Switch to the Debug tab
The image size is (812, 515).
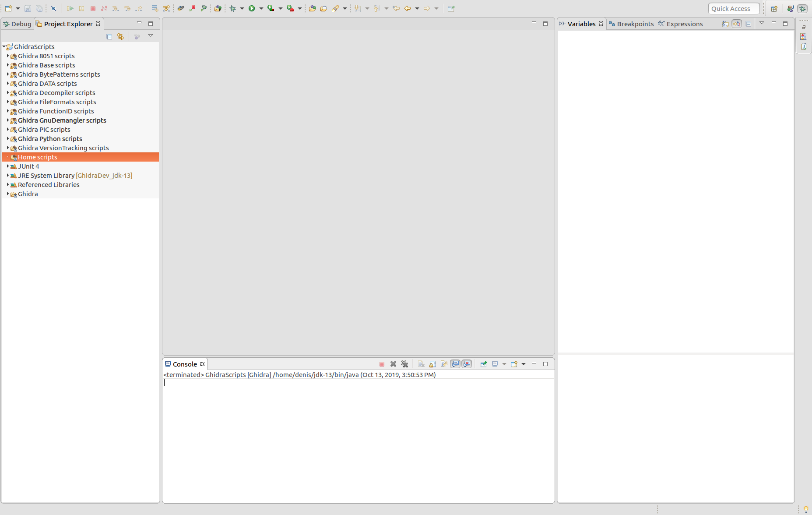click(x=18, y=24)
